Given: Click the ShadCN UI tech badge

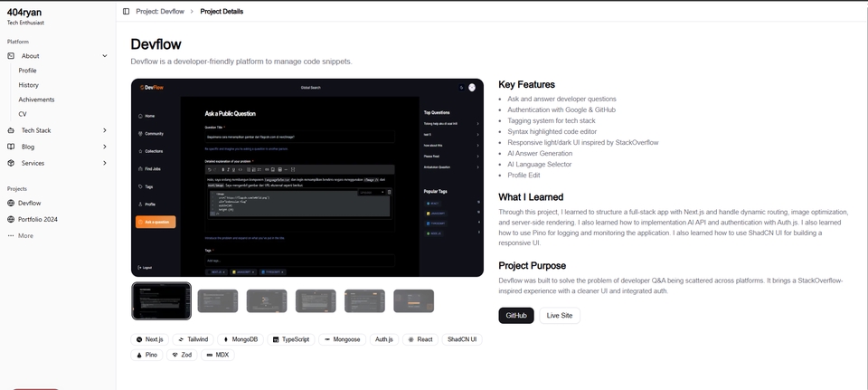Looking at the screenshot, I should coord(462,339).
